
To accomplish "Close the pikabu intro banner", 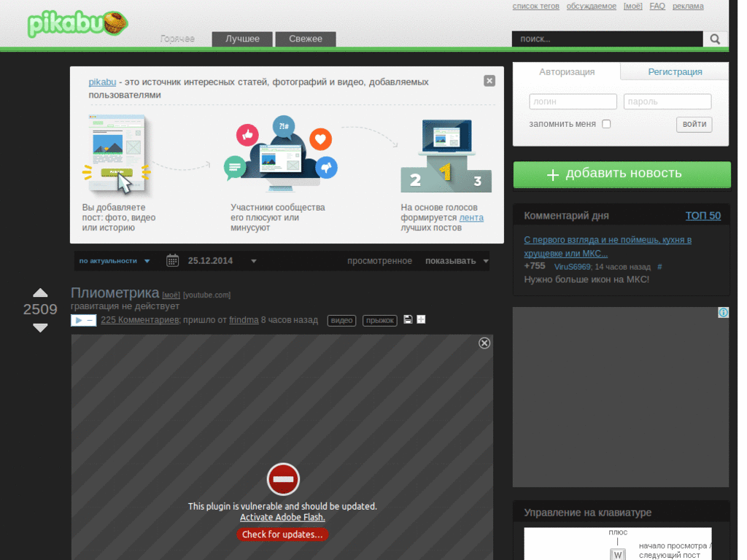I will 489,81.
